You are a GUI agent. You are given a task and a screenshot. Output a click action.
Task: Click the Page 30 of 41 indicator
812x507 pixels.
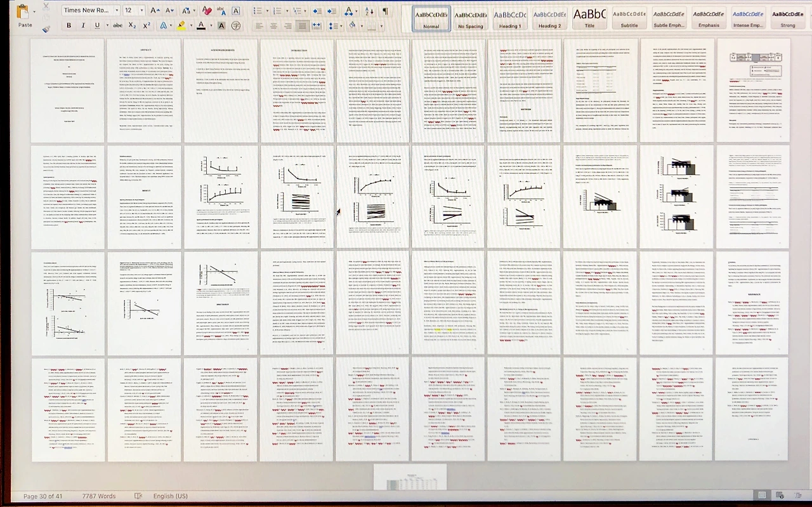[43, 496]
